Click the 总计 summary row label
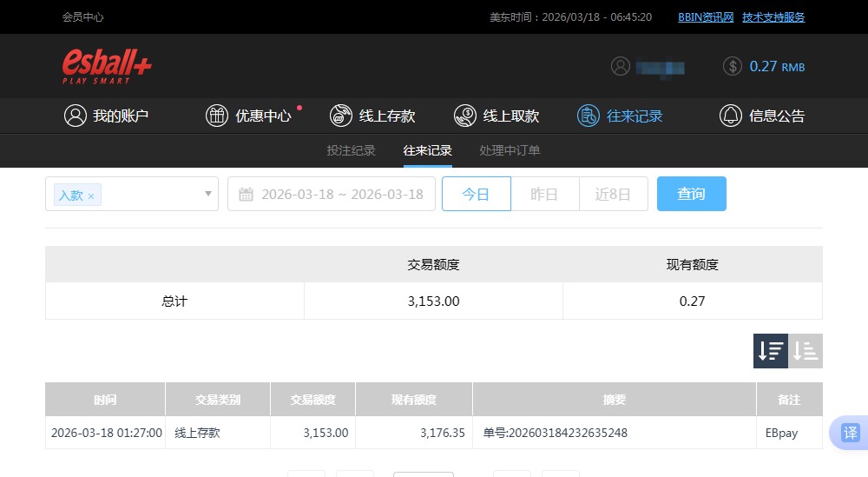 174,301
